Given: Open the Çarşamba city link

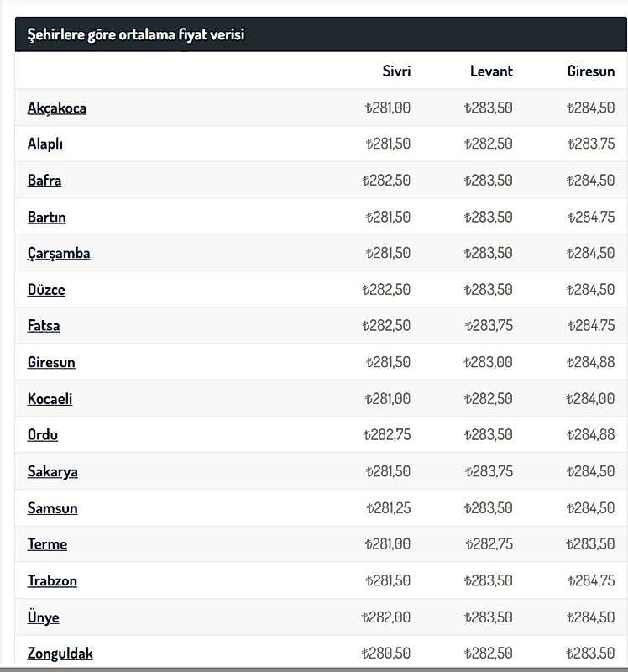Looking at the screenshot, I should [59, 254].
